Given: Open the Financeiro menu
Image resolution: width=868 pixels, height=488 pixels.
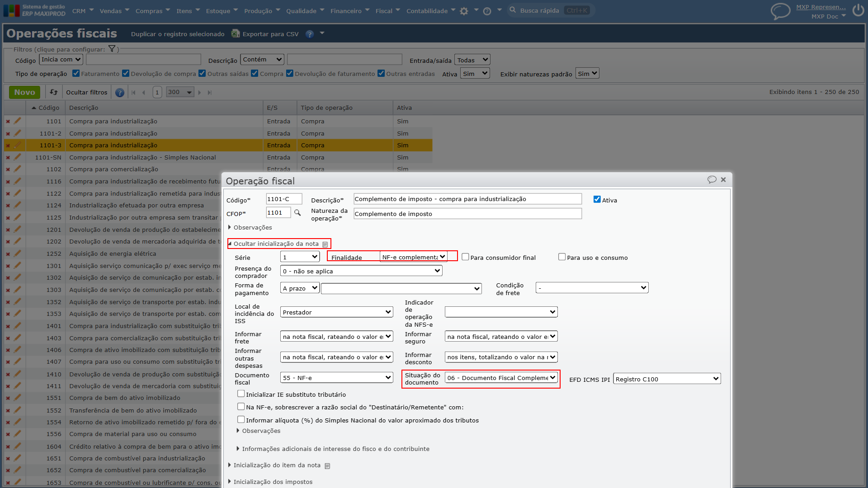Looking at the screenshot, I should coord(350,11).
